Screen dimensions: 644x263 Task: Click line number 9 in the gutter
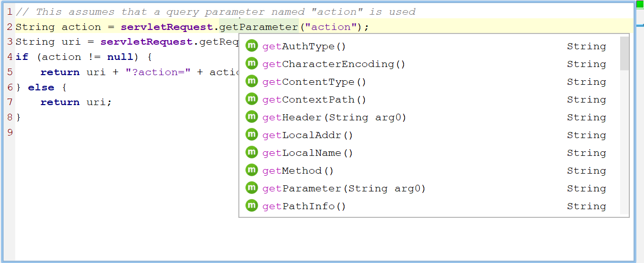(x=10, y=133)
